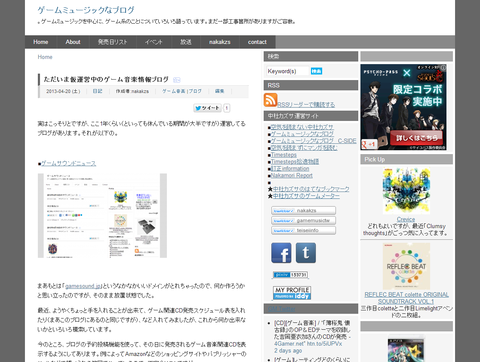Open the 中杜カズサのゲームメーター link
This screenshot has width=480, height=362.
306,196
